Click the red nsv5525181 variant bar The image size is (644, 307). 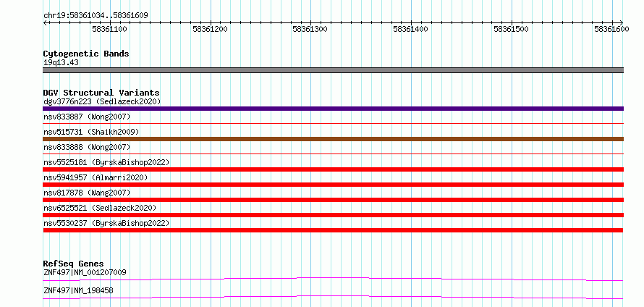(x=333, y=169)
